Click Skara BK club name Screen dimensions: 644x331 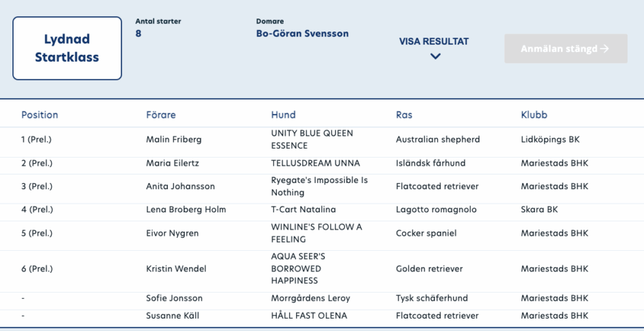539,209
